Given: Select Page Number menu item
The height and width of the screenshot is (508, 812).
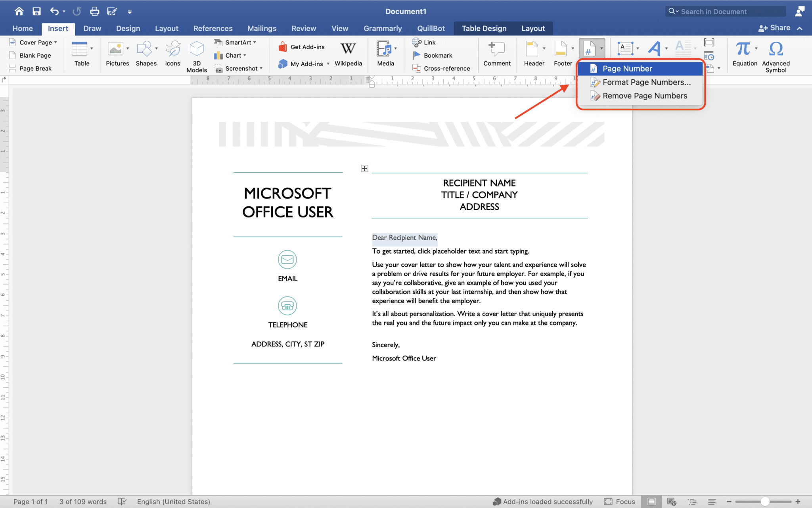Looking at the screenshot, I should [x=640, y=69].
